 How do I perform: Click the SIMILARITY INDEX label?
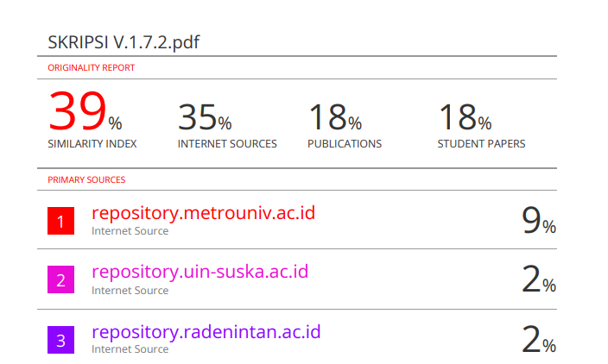click(92, 144)
